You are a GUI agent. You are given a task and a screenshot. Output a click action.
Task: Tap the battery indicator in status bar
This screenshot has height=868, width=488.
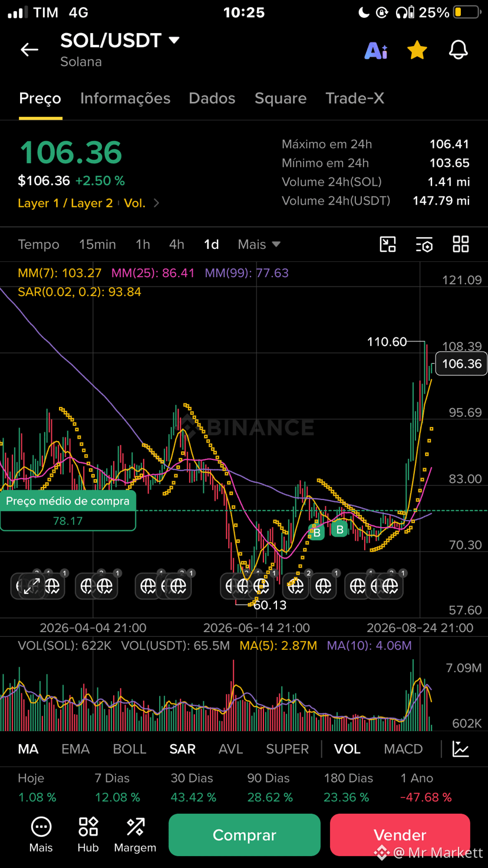coord(467,12)
